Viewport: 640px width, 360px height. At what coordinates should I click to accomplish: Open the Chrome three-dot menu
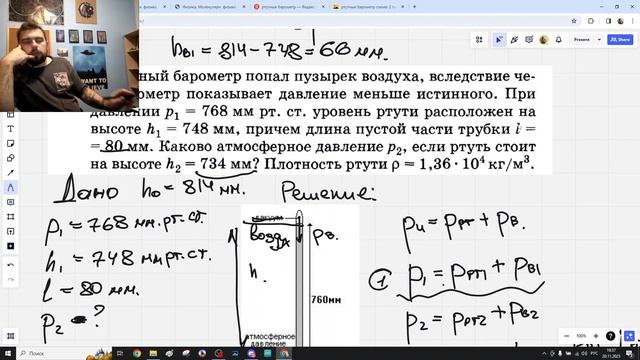[x=633, y=21]
